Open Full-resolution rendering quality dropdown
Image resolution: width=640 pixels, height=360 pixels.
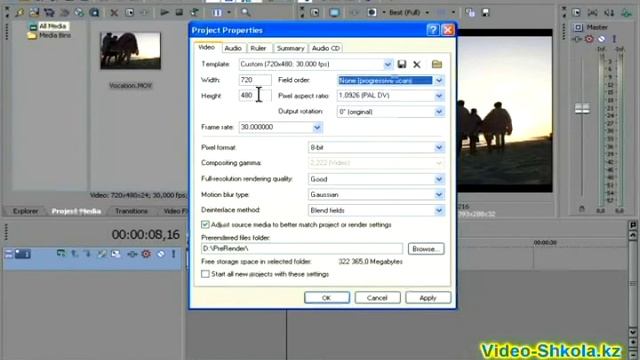click(439, 179)
